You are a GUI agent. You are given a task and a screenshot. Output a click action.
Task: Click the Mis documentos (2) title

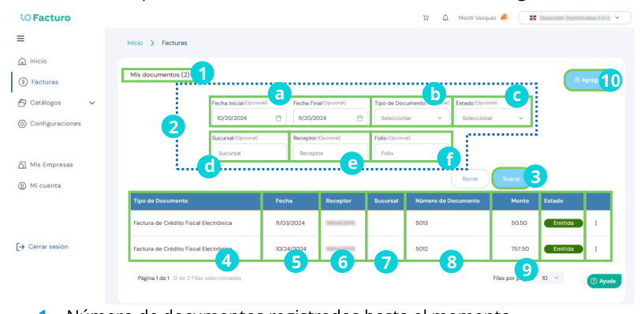coord(160,75)
